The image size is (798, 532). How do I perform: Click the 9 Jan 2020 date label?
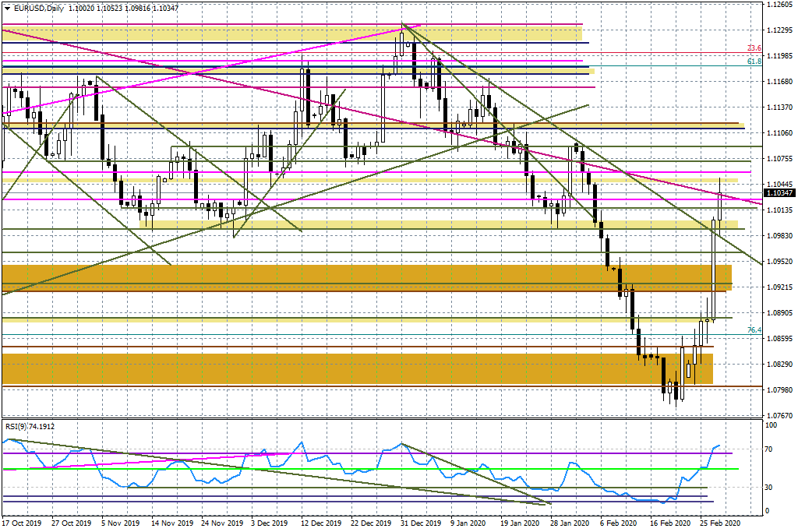tap(468, 523)
